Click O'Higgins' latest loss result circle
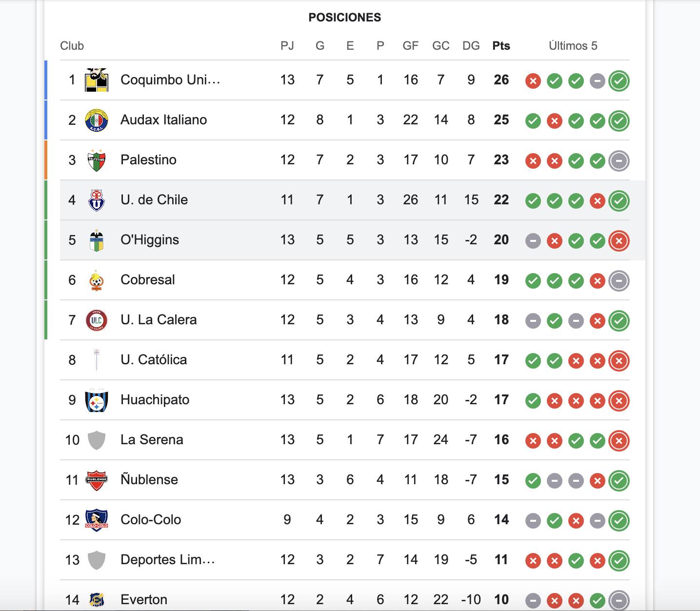Screen dimensions: 700x611 pos(619,241)
